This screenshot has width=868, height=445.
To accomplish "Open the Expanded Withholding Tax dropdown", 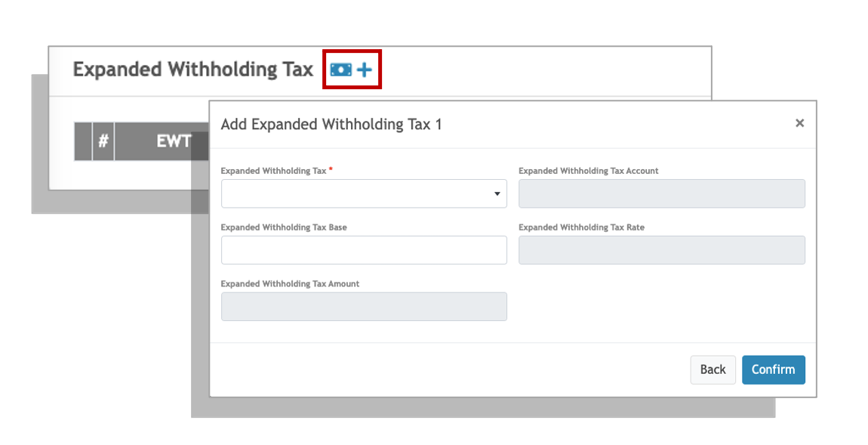I will [364, 193].
